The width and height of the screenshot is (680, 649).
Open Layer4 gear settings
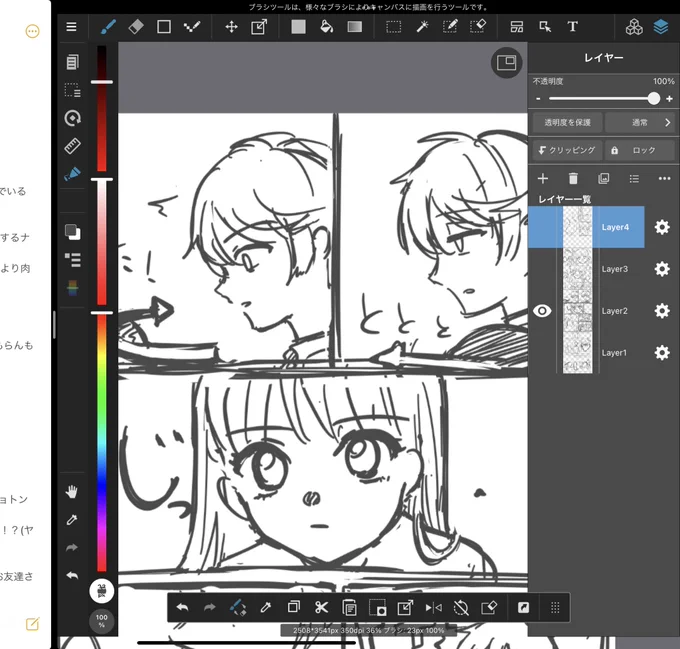pyautogui.click(x=662, y=227)
